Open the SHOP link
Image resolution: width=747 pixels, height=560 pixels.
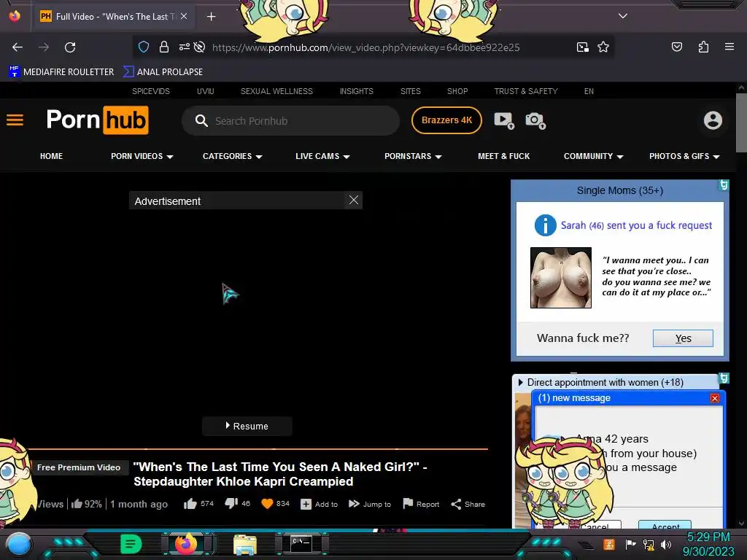coord(457,91)
